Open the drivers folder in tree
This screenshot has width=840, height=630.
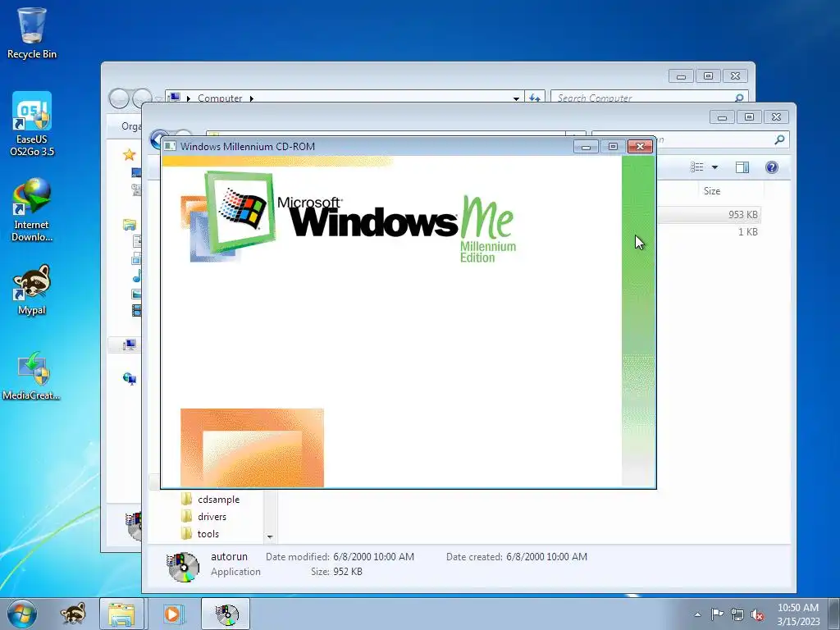(x=212, y=517)
